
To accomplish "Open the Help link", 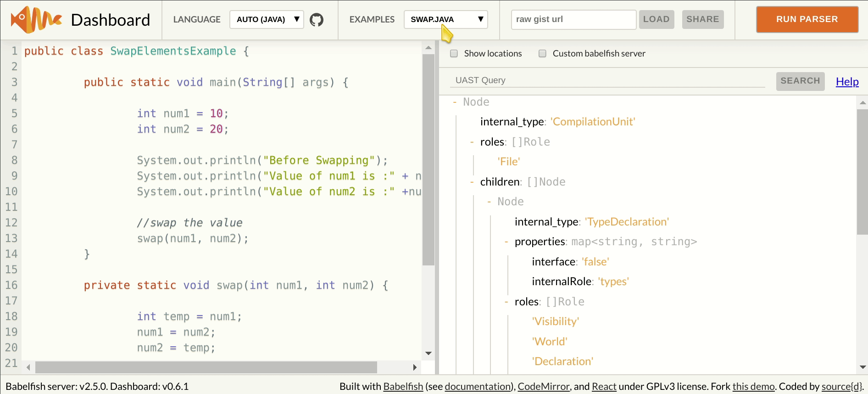I will coord(847,82).
